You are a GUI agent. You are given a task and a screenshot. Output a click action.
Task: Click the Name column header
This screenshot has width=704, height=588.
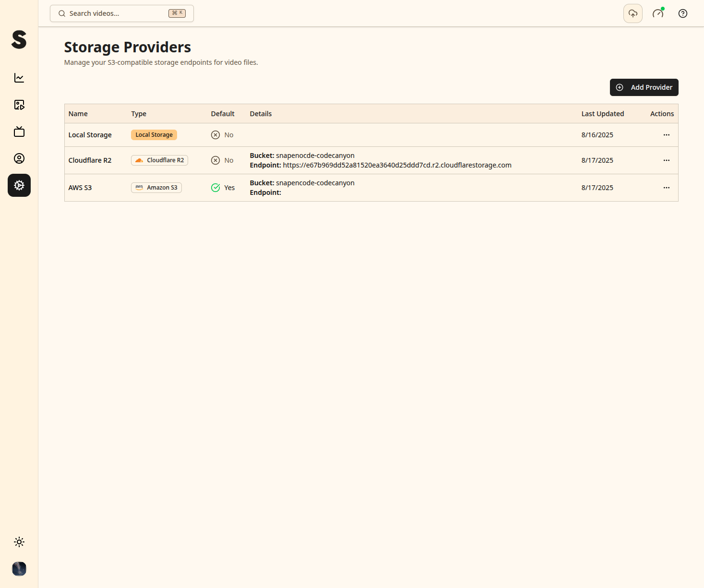[78, 114]
